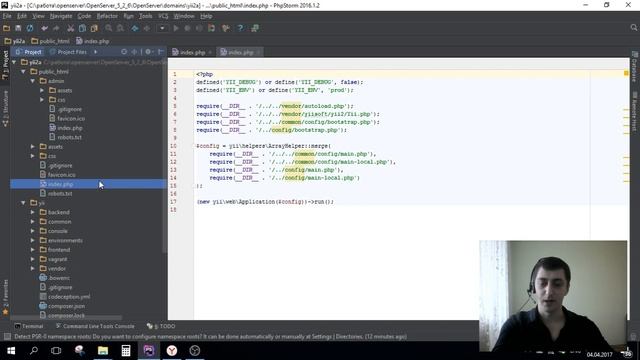
Task: Open Windows Start menu
Action: click(x=11, y=351)
